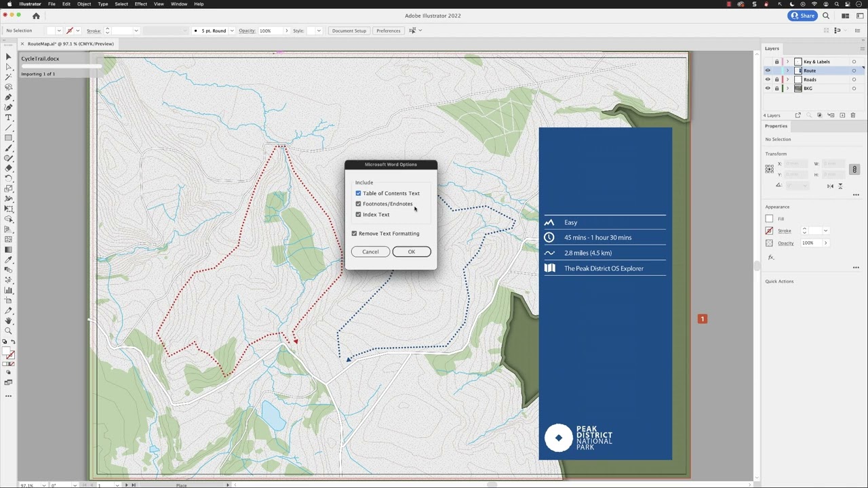
Task: Flip horizontally in Transform section
Action: pyautogui.click(x=830, y=186)
